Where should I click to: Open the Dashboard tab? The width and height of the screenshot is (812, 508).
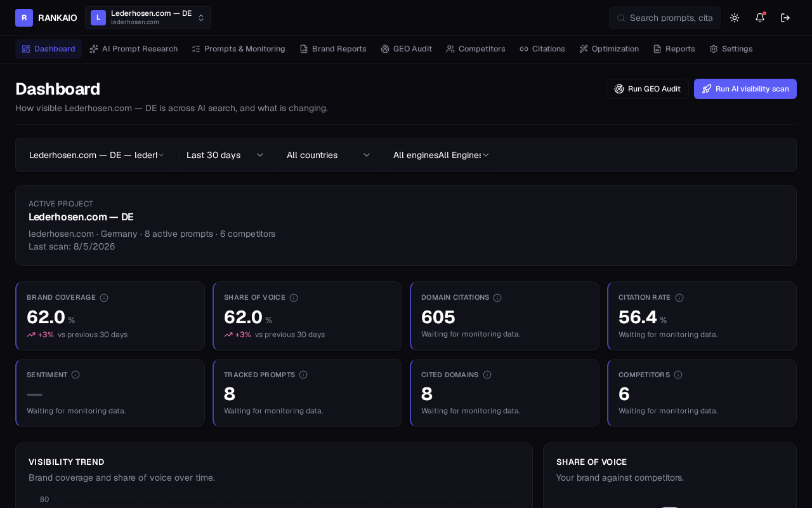tap(48, 49)
